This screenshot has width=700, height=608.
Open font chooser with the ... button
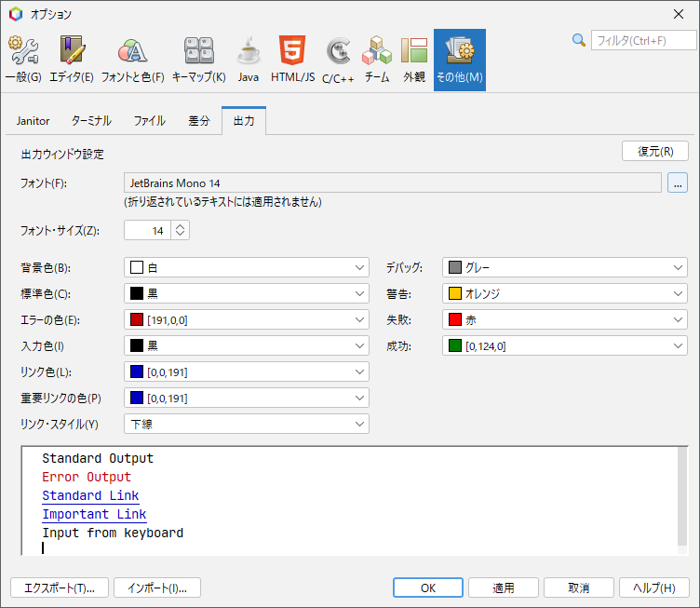[678, 183]
